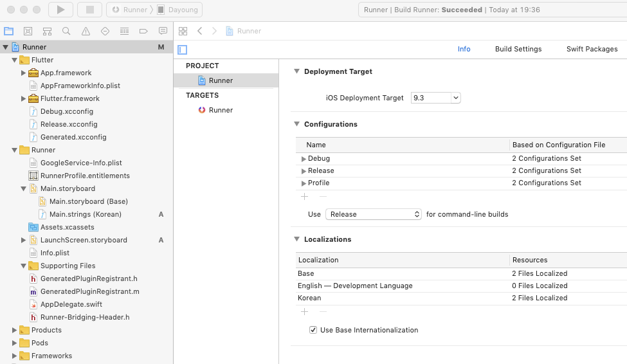Open GoogleService-Info.plist file

[81, 163]
